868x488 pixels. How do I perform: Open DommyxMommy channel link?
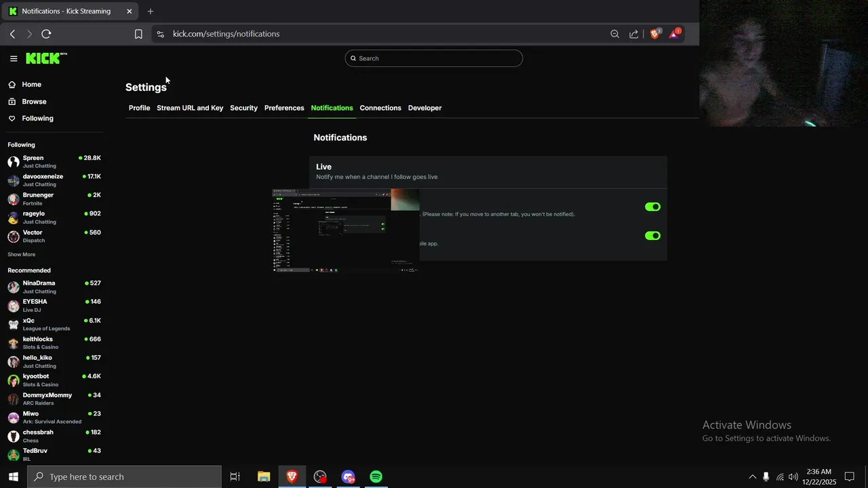pos(54,399)
